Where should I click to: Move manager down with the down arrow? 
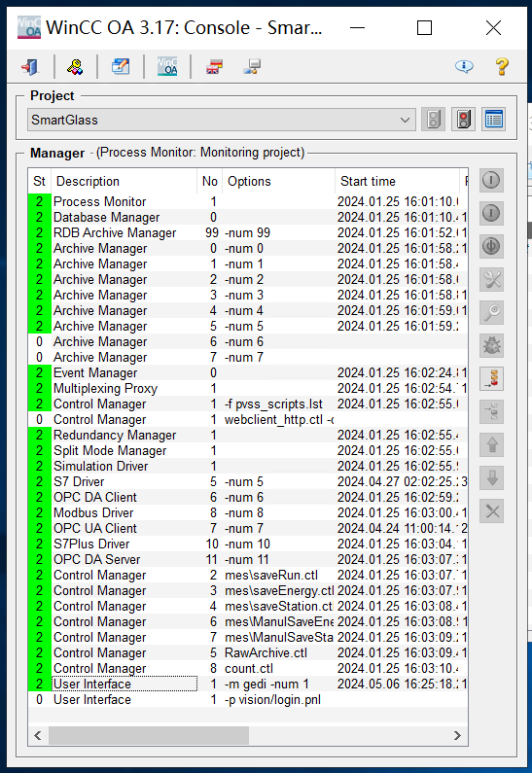pyautogui.click(x=491, y=478)
